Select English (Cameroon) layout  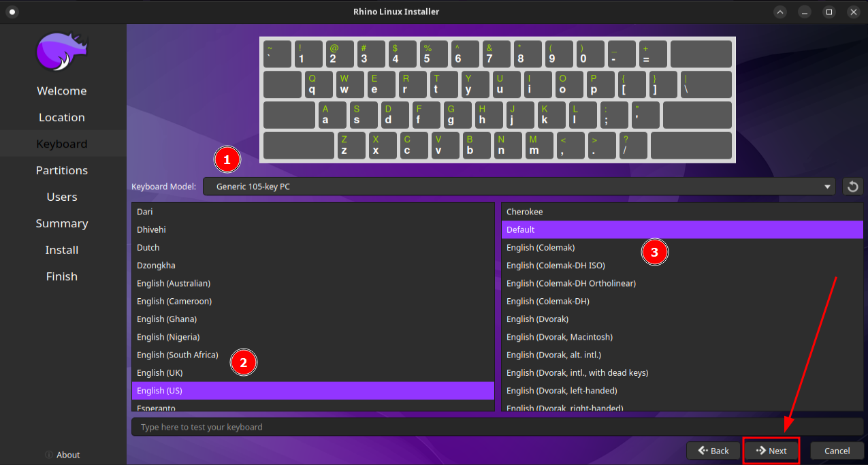pos(313,301)
